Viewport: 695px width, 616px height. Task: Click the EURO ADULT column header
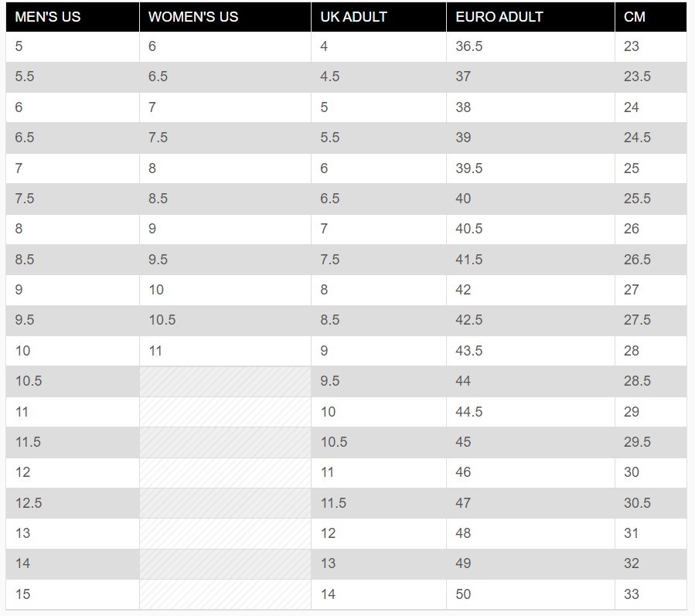click(530, 17)
